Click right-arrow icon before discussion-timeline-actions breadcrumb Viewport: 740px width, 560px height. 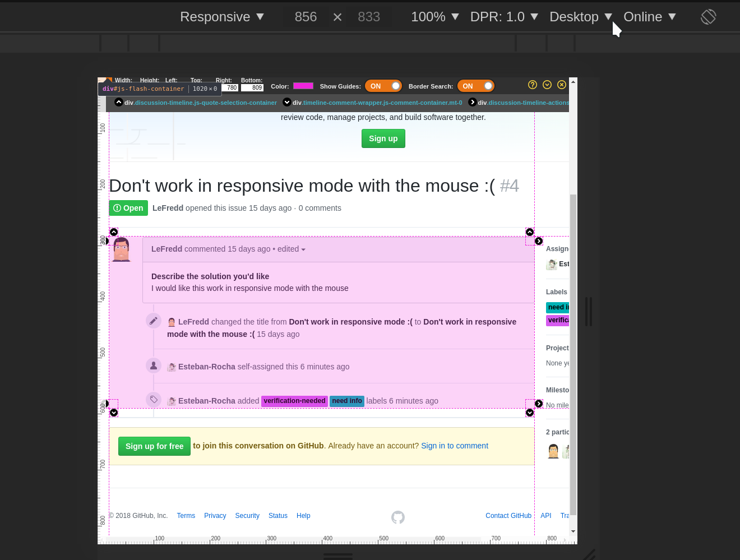tap(473, 102)
